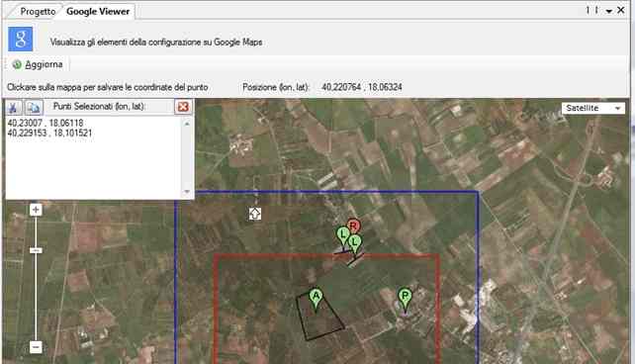Image resolution: width=635 pixels, height=364 pixels.
Task: Open the Satellite map type dropdown
Action: click(x=593, y=108)
